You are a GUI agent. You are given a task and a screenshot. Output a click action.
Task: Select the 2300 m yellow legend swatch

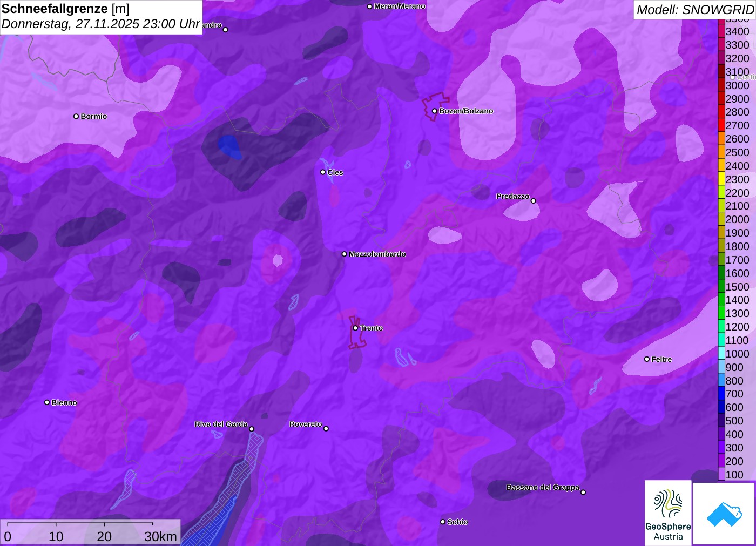pyautogui.click(x=721, y=179)
